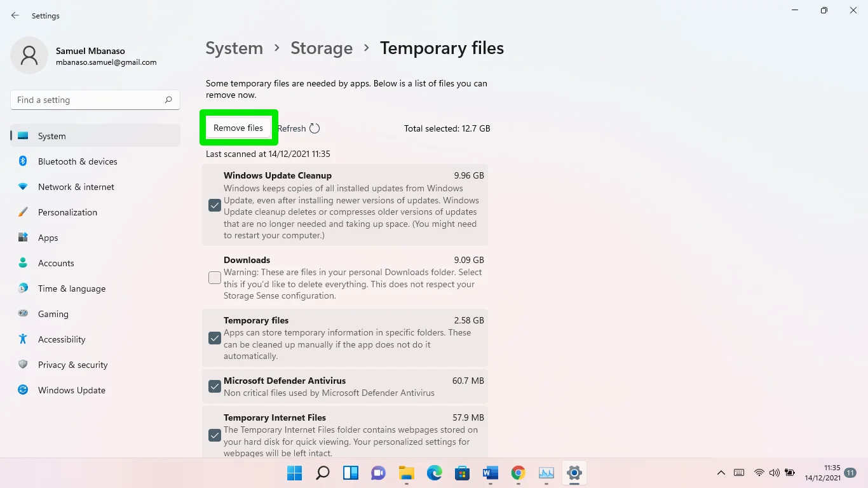
Task: Click the mbanaso.samuel@gmail.com email
Action: [106, 62]
